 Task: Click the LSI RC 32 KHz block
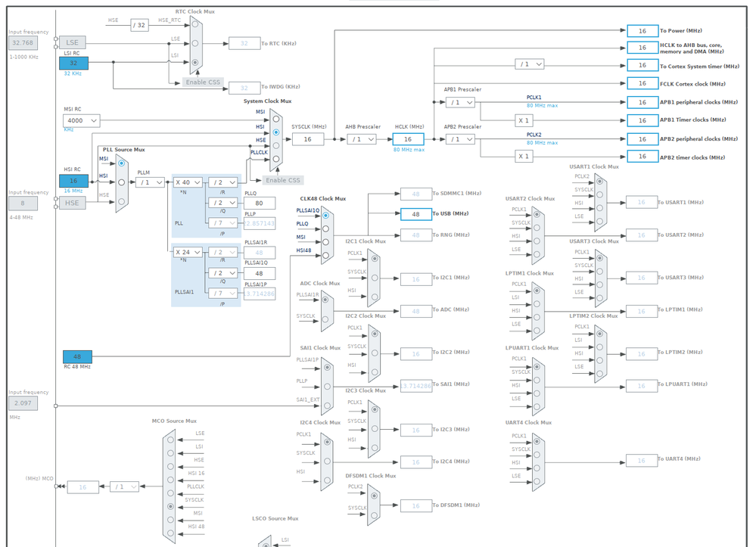pos(73,63)
